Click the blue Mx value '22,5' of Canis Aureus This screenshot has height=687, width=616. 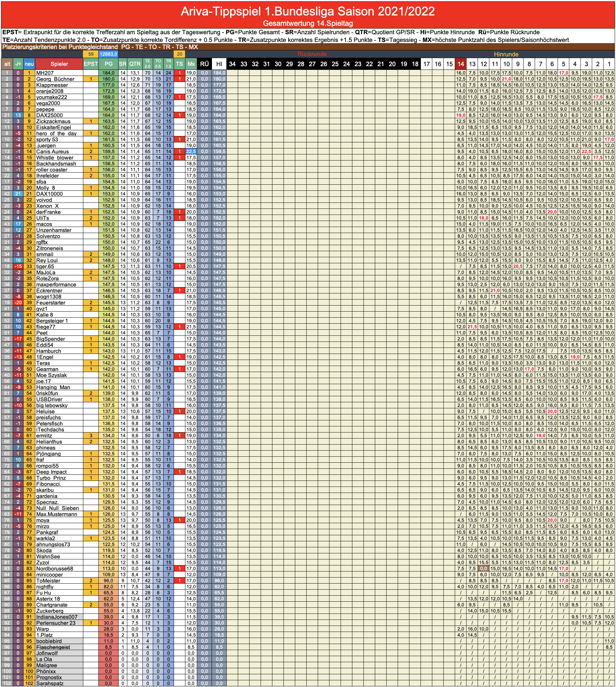tap(191, 152)
